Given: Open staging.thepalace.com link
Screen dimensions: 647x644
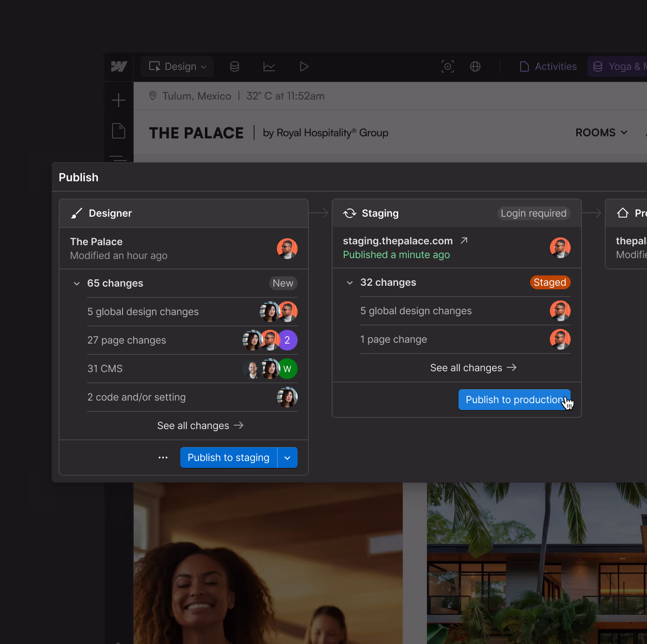Looking at the screenshot, I should point(398,241).
